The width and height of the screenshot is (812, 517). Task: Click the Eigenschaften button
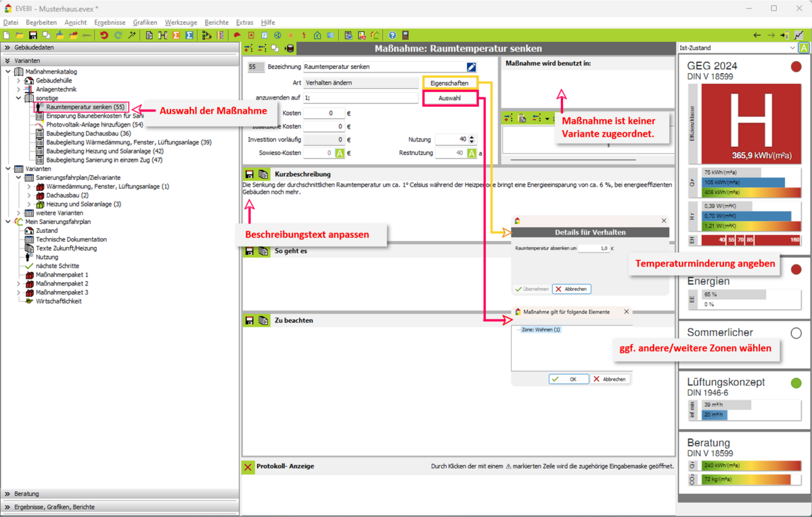point(449,83)
